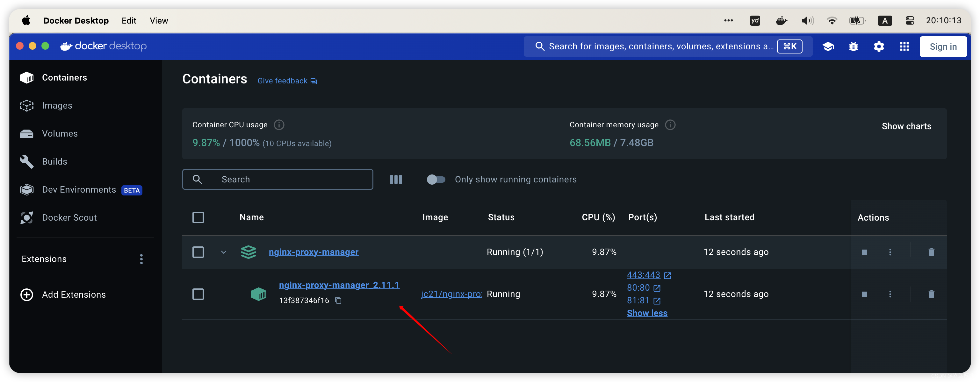
Task: Collapse the nginx-proxy-manager group chevron
Action: [224, 251]
